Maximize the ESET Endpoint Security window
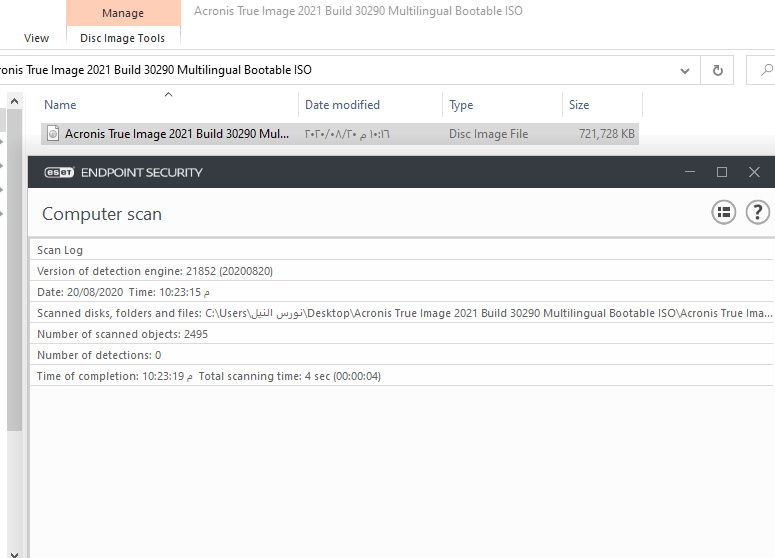The width and height of the screenshot is (775, 558). (x=722, y=172)
